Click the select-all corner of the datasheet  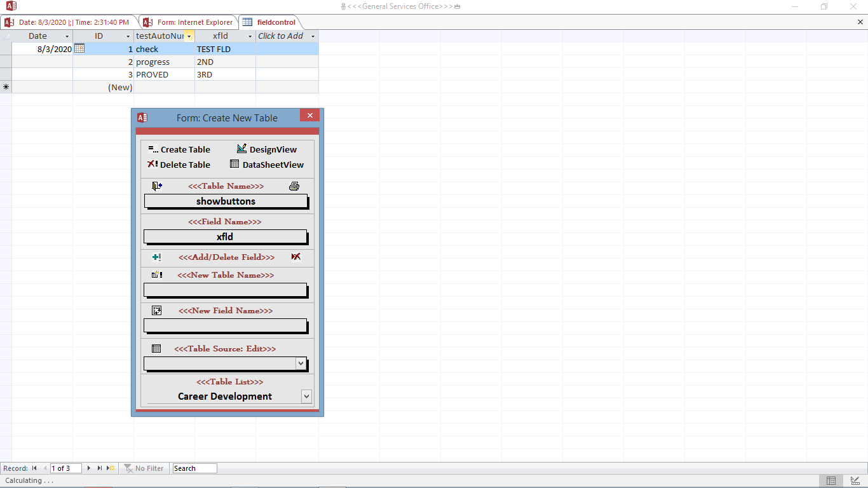[x=6, y=36]
